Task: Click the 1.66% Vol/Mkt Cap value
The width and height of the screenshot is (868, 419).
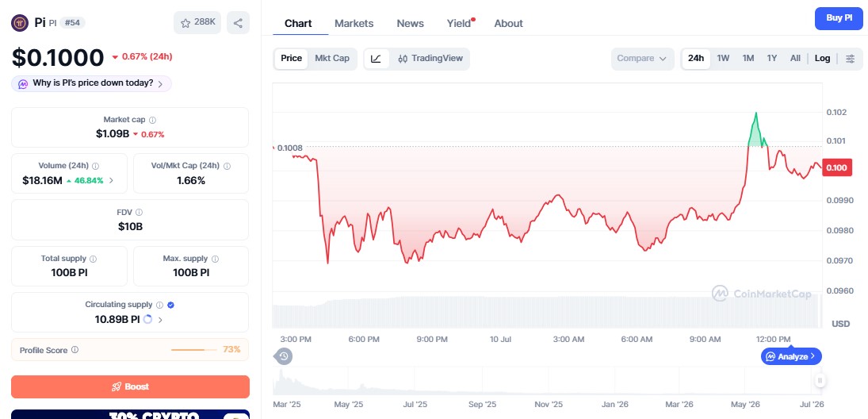Action: click(191, 180)
